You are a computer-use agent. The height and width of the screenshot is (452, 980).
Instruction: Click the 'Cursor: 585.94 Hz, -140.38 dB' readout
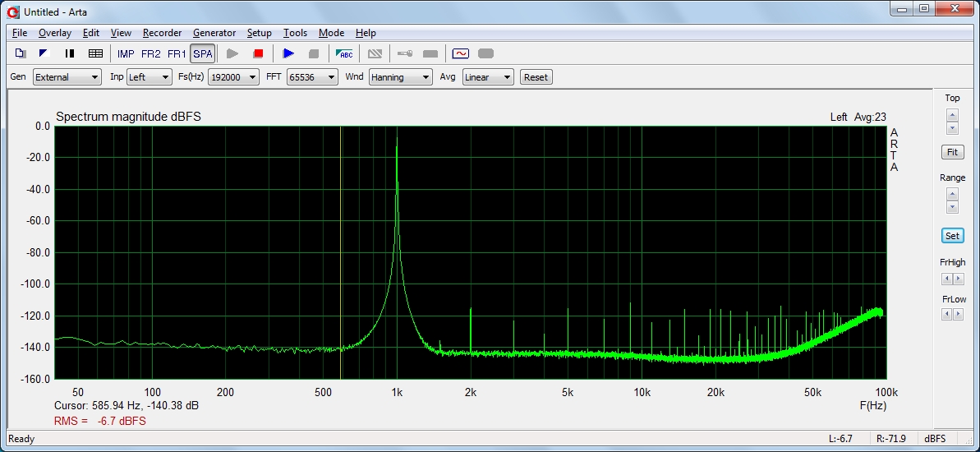click(127, 406)
